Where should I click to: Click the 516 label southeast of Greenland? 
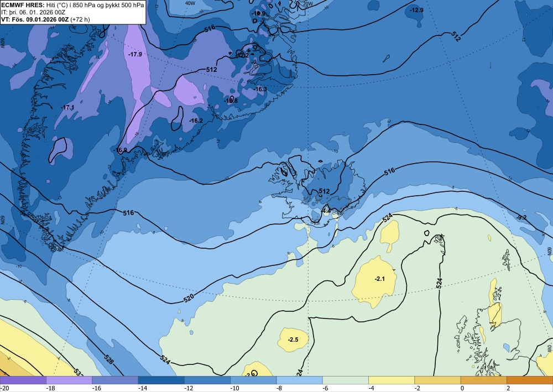(128, 212)
